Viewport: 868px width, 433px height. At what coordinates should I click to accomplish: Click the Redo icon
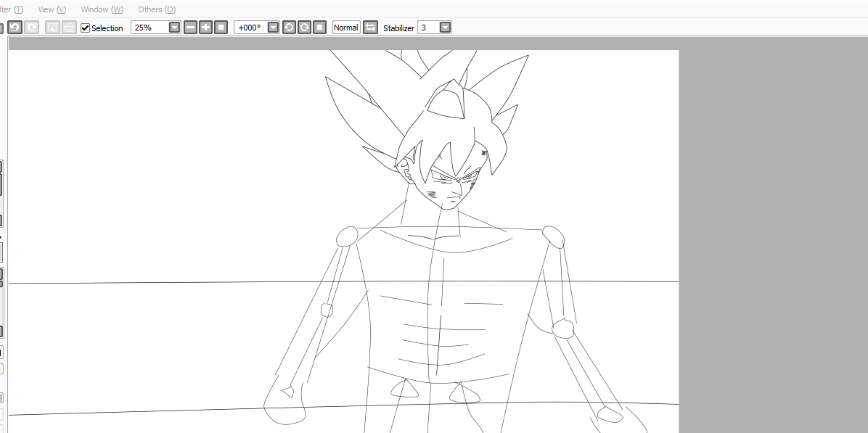point(31,27)
